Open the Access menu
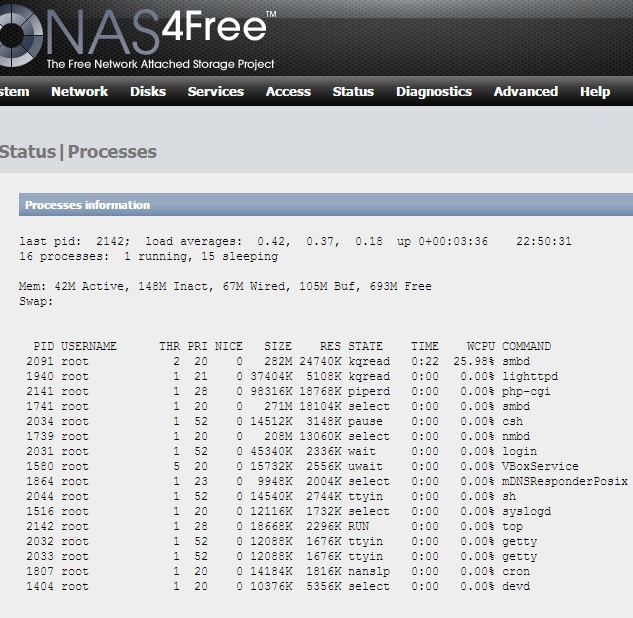The image size is (633, 618). tap(288, 92)
